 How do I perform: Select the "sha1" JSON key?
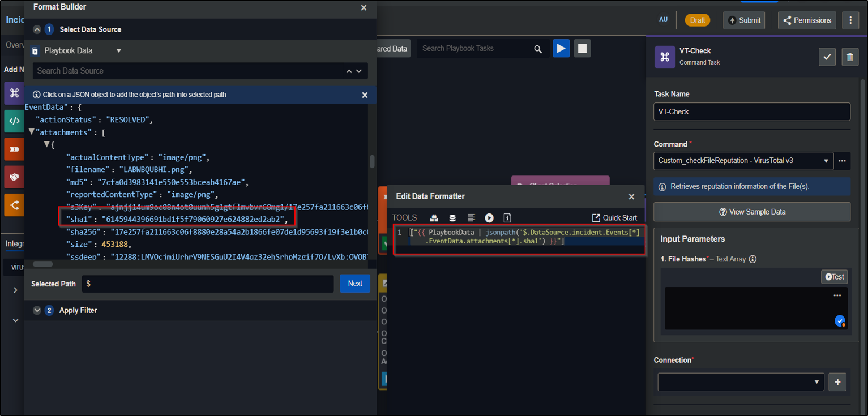80,220
